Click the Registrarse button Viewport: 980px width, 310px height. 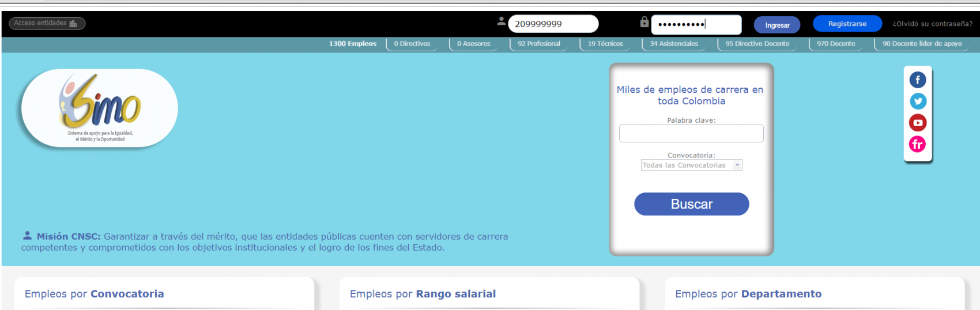tap(847, 24)
